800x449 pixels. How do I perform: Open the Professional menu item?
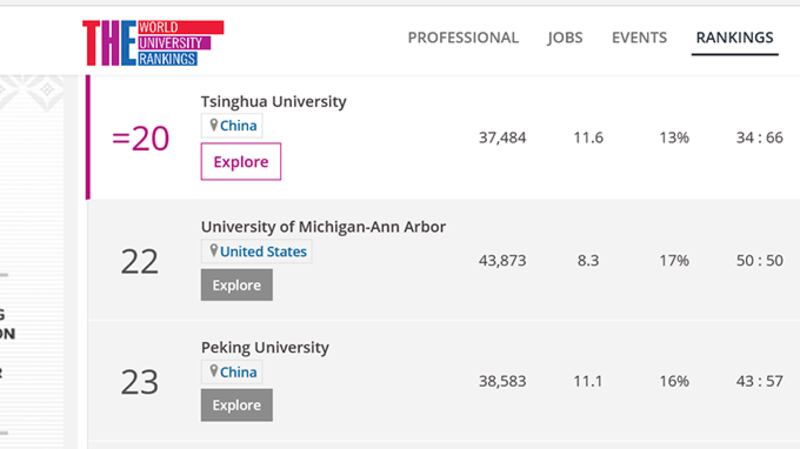click(463, 38)
